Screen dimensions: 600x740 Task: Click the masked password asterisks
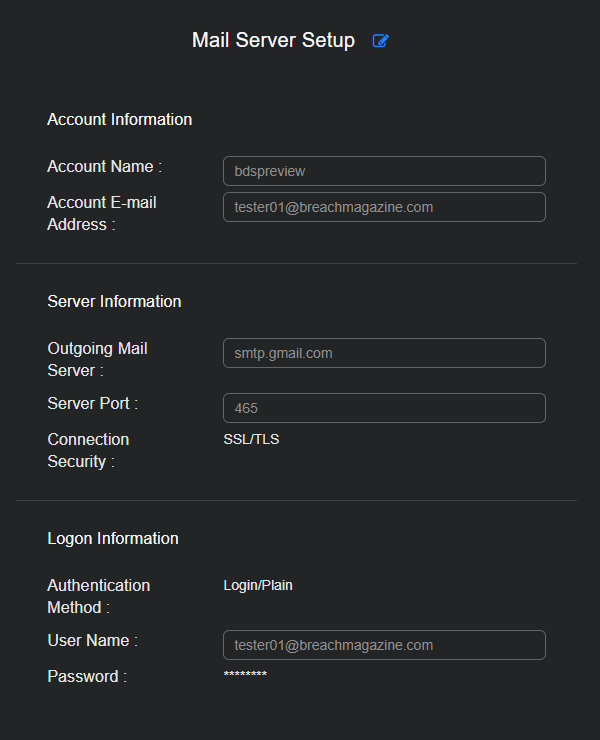[245, 676]
